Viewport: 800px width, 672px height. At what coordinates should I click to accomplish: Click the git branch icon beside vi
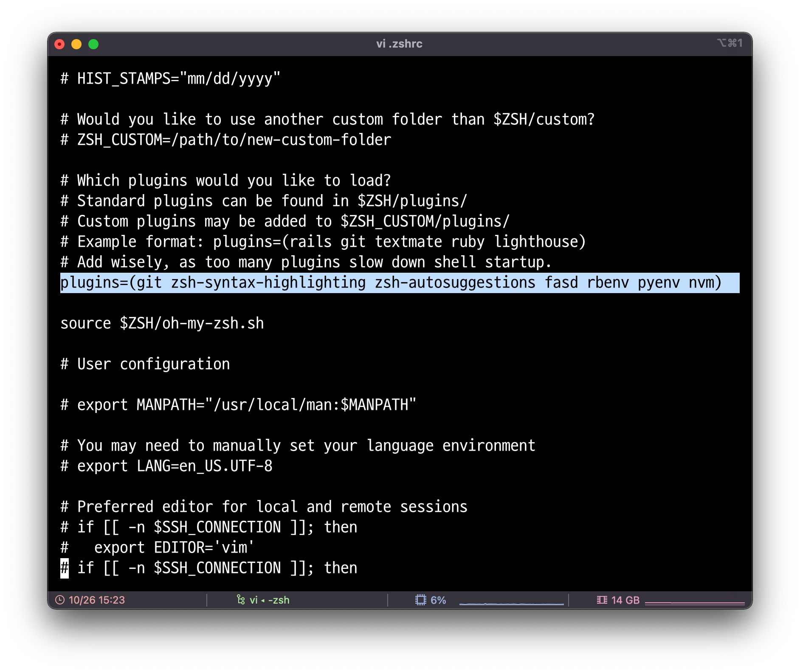pos(241,600)
